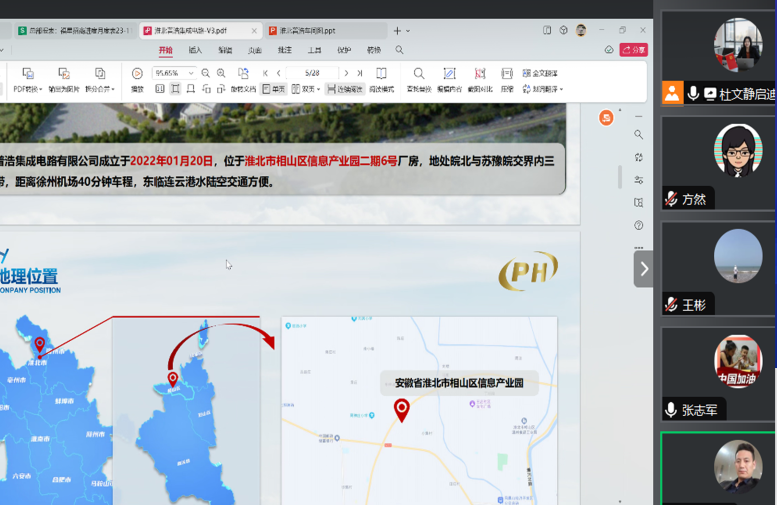Jump to the last page arrow
This screenshot has height=505, width=777.
point(360,73)
